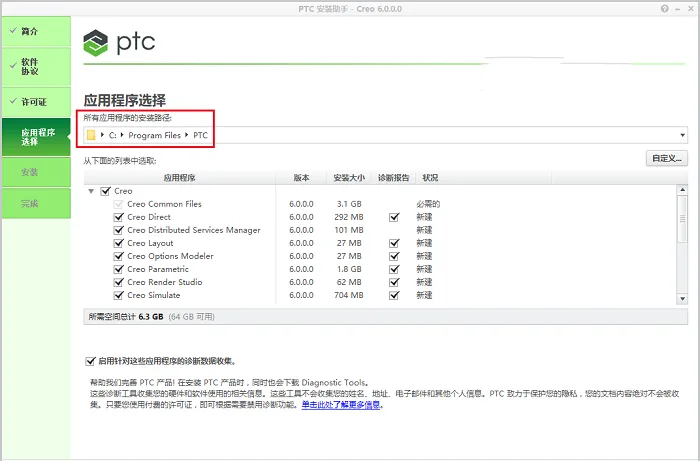Click Program Files in install path
Viewport: 700px width, 461px height.
tap(154, 135)
